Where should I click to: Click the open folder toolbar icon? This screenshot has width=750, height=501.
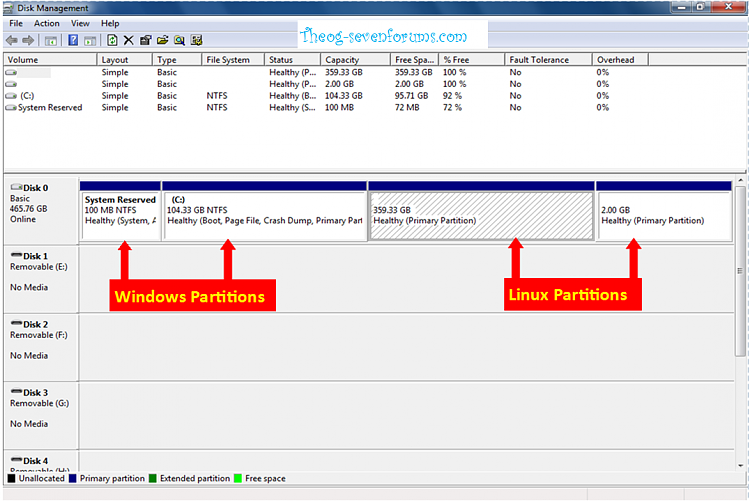point(162,40)
